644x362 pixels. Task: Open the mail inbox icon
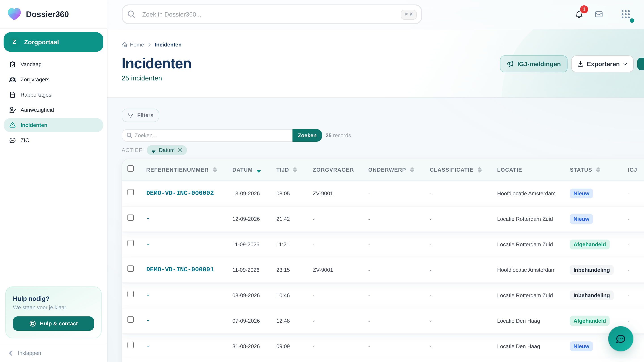click(x=599, y=15)
